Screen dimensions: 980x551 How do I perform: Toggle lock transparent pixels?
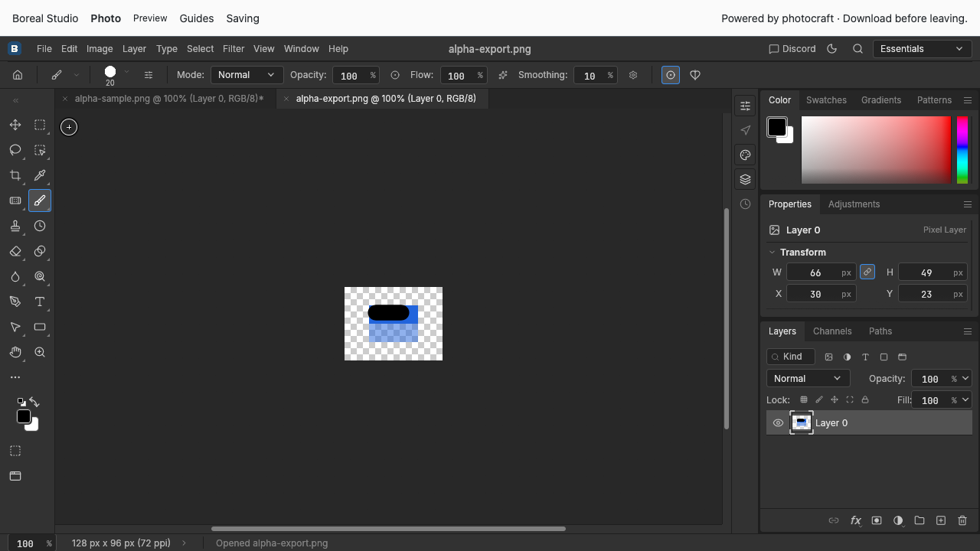tap(803, 399)
